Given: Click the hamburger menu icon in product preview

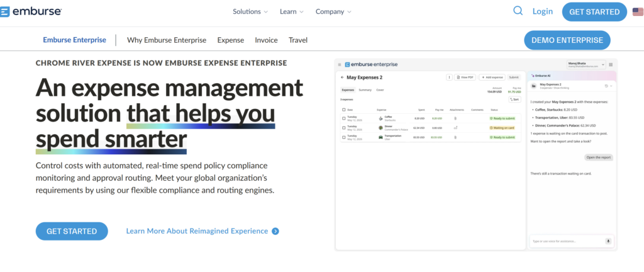Looking at the screenshot, I should click(340, 64).
